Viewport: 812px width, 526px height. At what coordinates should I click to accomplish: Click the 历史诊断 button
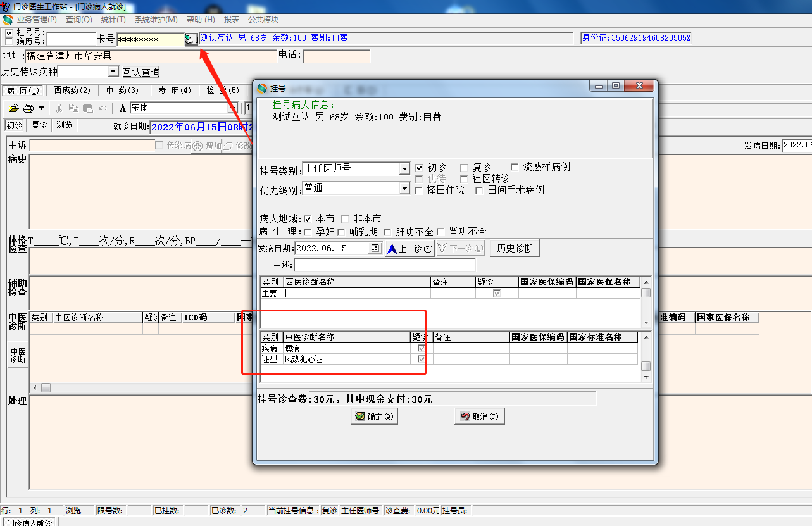[x=515, y=249]
